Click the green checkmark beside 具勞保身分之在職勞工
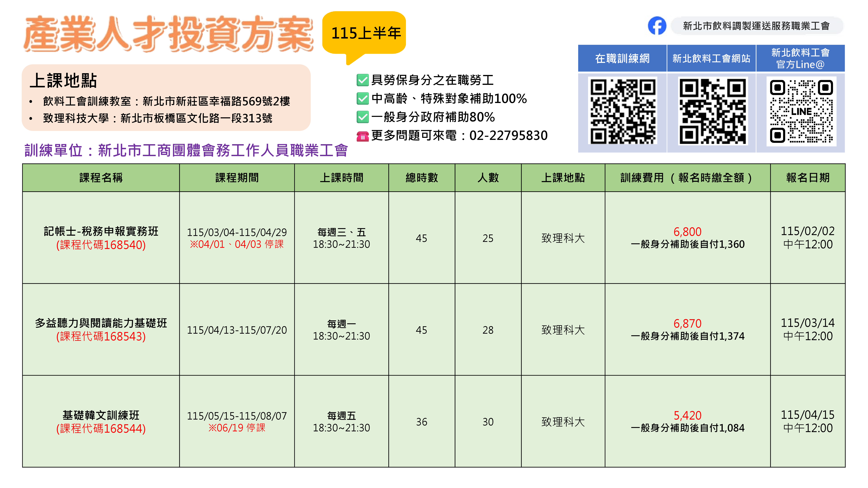 pyautogui.click(x=363, y=80)
